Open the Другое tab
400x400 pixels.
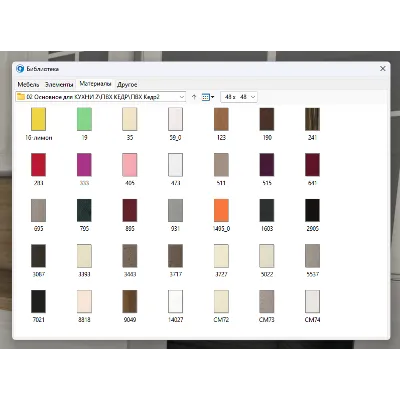tap(127, 84)
